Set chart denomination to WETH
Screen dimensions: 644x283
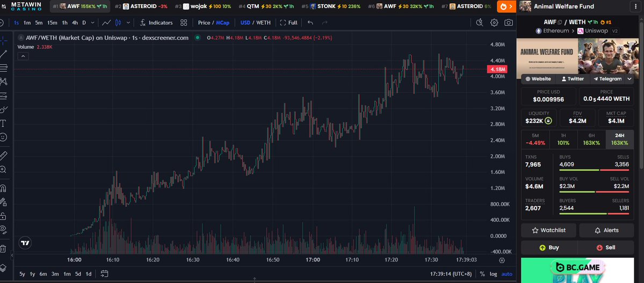(x=263, y=23)
